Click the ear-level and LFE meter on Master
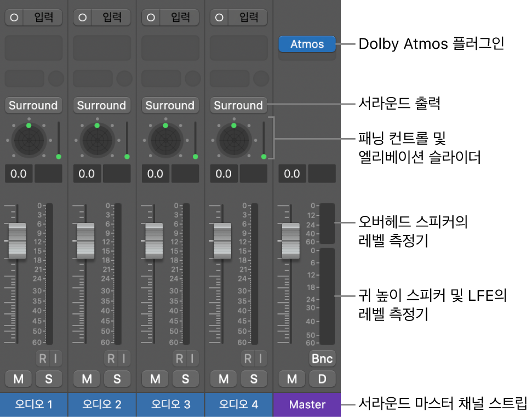Screen dimensions: 532x417 point(327,296)
